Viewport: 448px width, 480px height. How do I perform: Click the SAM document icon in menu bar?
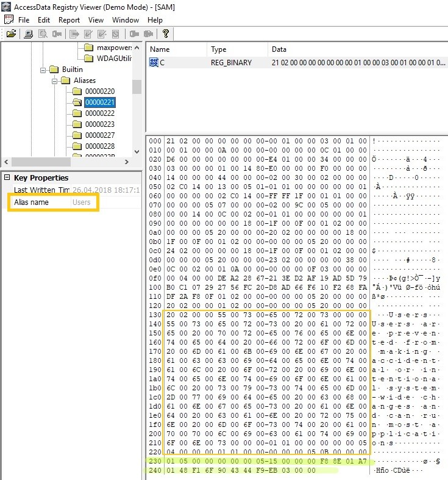tap(9, 20)
